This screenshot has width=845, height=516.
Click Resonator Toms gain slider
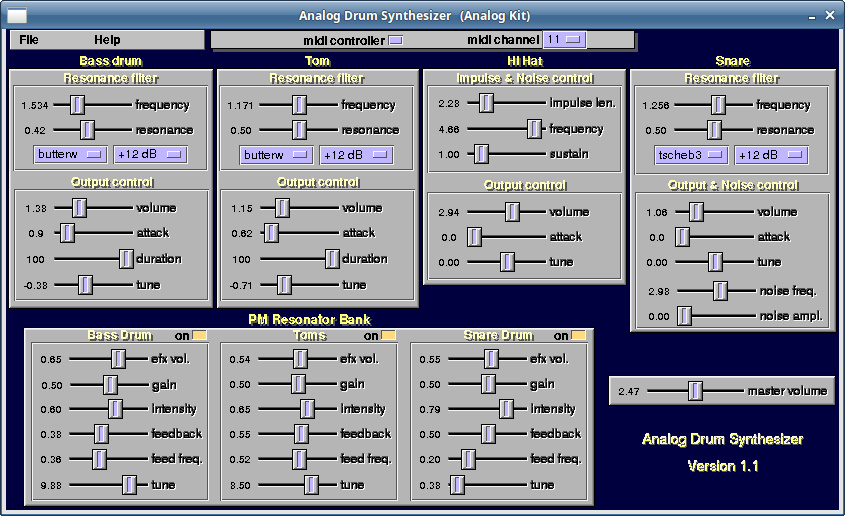pyautogui.click(x=298, y=384)
